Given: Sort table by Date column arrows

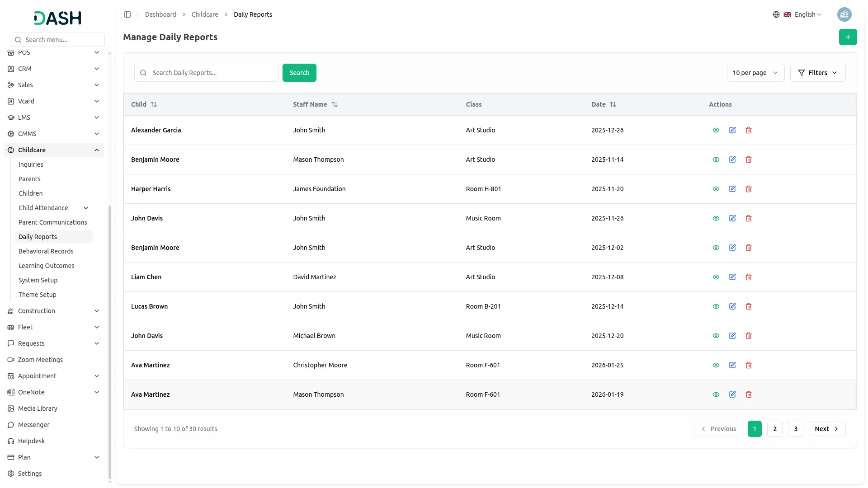Looking at the screenshot, I should tap(613, 104).
